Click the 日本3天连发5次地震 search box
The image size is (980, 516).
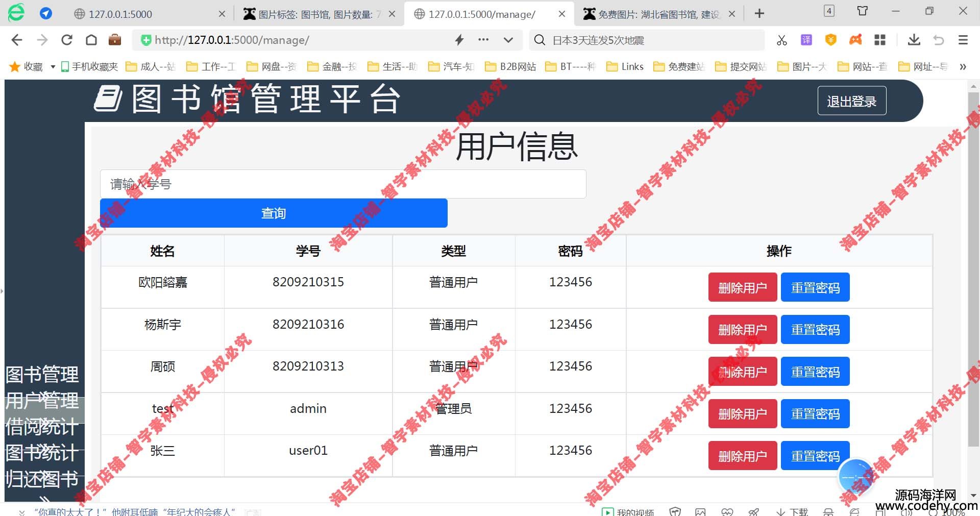click(647, 40)
